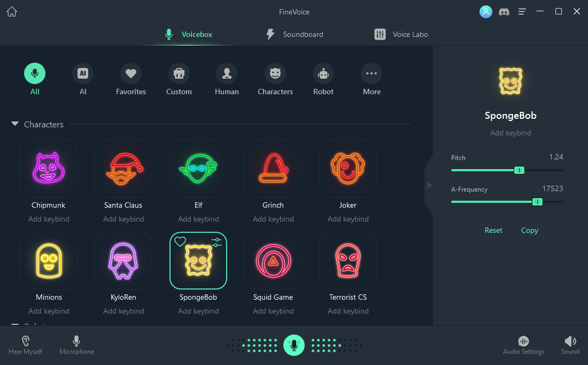Image resolution: width=588 pixels, height=365 pixels.
Task: Add keybind for Minions
Action: click(x=49, y=311)
